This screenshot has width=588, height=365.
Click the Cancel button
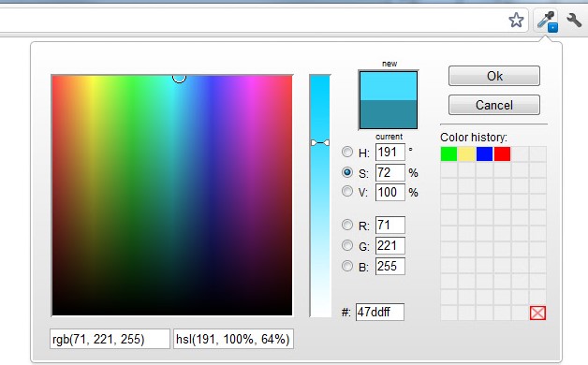494,105
